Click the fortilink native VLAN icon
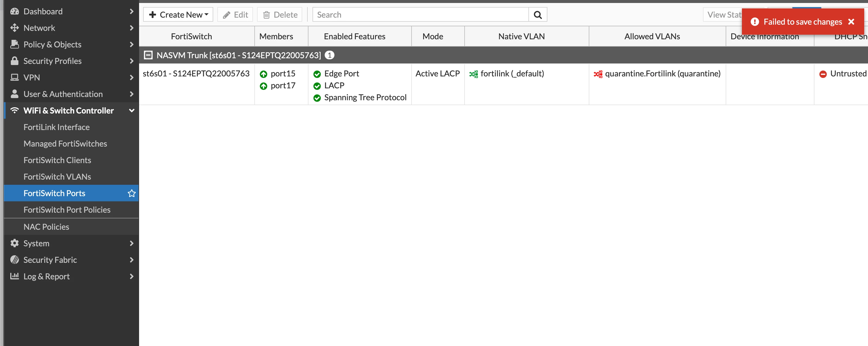Image resolution: width=868 pixels, height=346 pixels. (474, 74)
